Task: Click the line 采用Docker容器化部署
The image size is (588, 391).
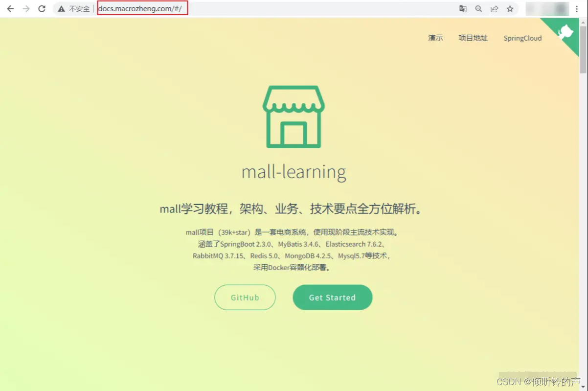Action: (293, 268)
